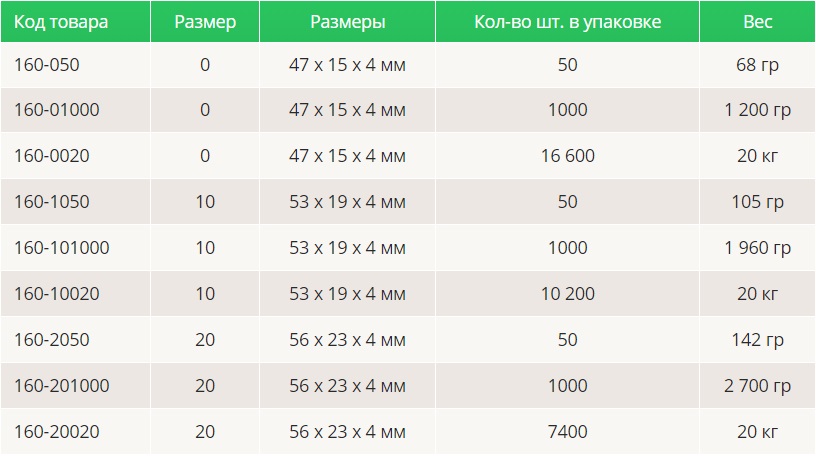The height and width of the screenshot is (460, 816).
Task: Select product code 160-1050
Action: [x=52, y=201]
